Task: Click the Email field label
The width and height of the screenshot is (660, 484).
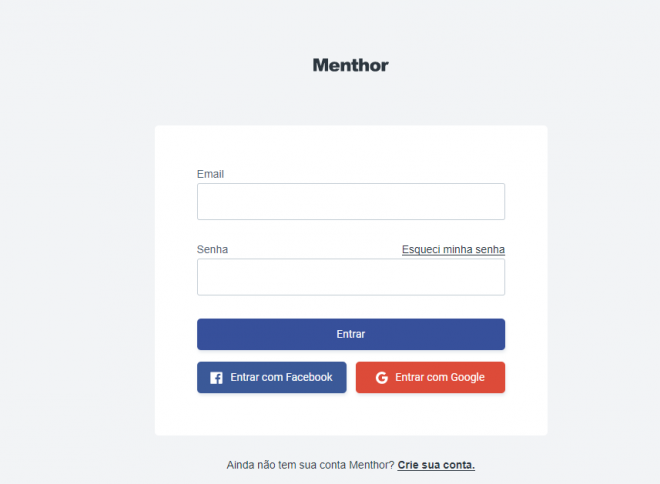Action: click(210, 174)
